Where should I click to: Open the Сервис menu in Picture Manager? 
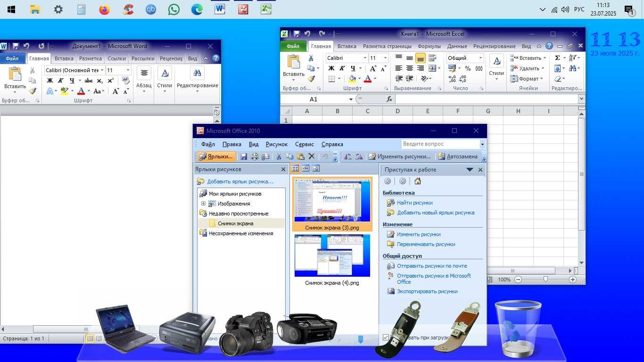tap(305, 144)
